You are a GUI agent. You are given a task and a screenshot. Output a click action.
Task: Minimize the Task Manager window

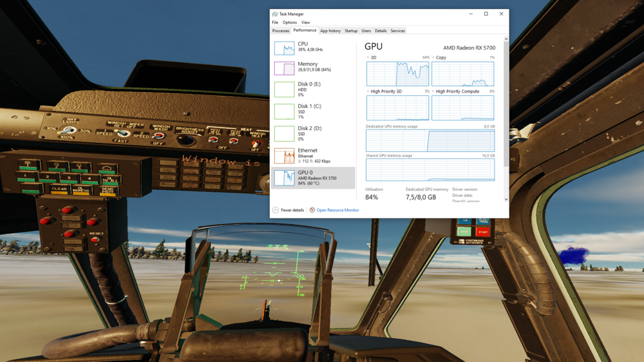471,14
